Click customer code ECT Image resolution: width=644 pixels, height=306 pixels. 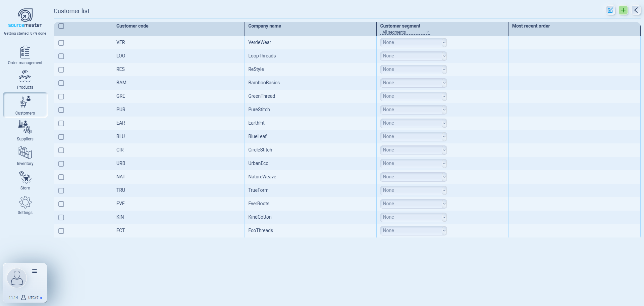[120, 230]
